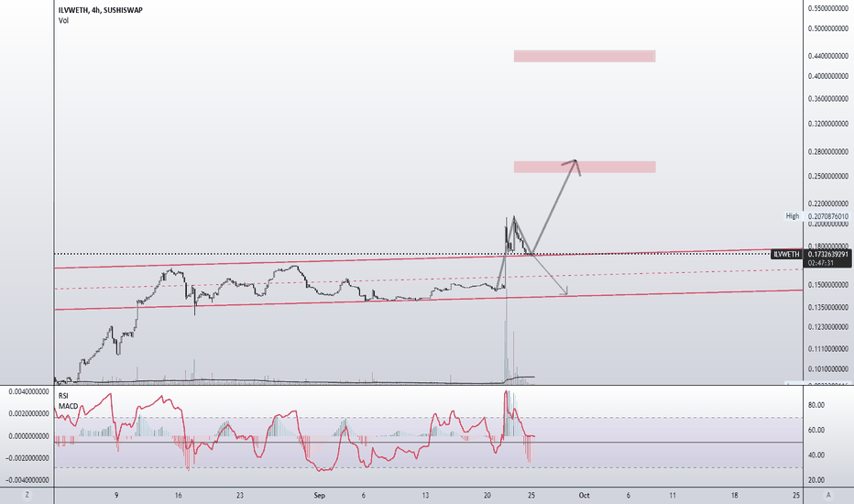
Task: Click the 18 date label on time axis
Action: [734, 496]
